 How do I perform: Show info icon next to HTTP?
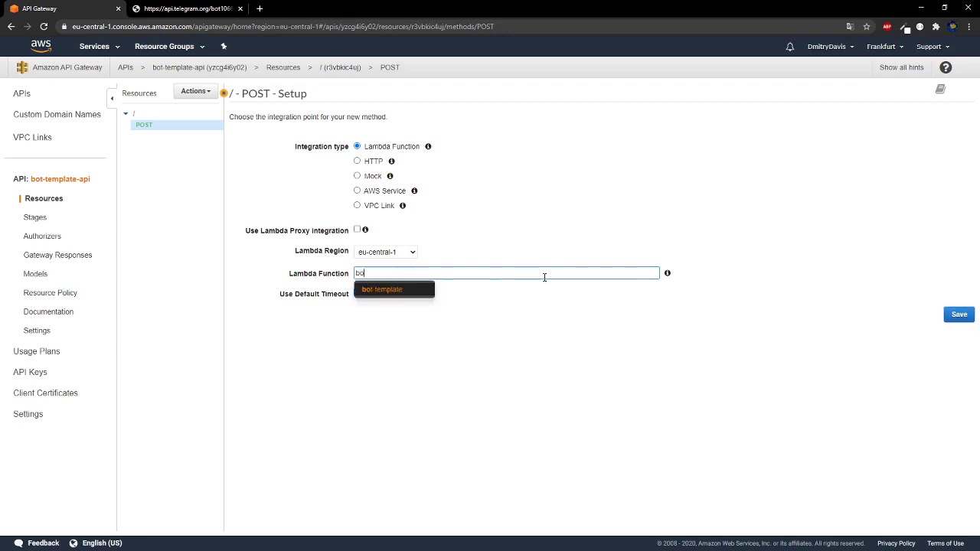(x=391, y=161)
